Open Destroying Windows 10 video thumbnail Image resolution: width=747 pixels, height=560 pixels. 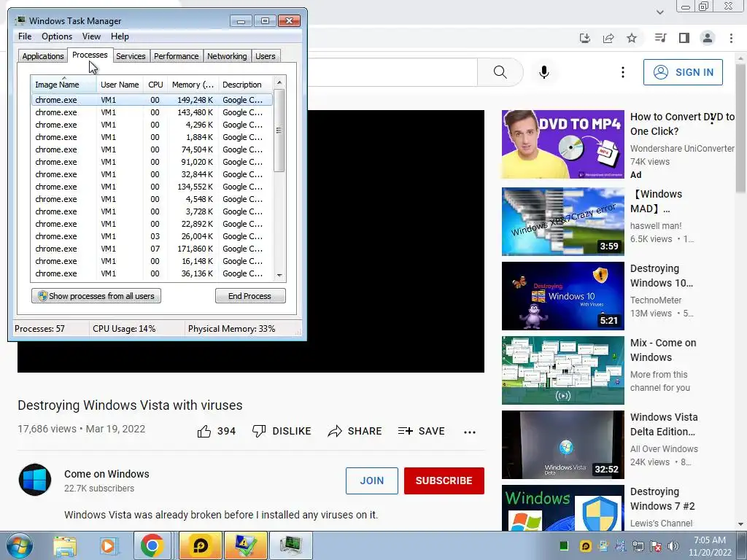(x=562, y=296)
